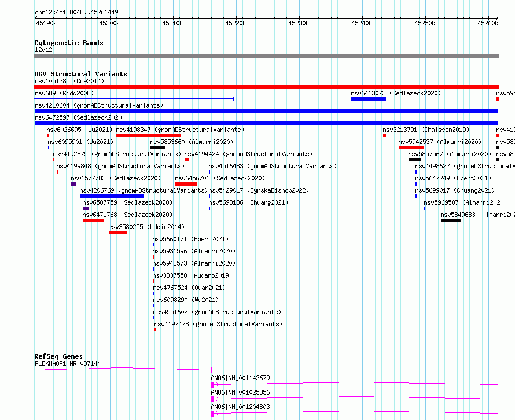Click the blue bar under nsv4206769
Image resolution: width=515 pixels, height=420 pixels.
(111, 196)
